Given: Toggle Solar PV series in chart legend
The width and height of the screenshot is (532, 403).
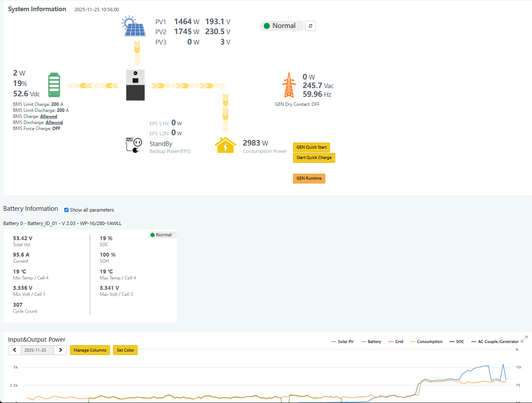Looking at the screenshot, I should click(342, 342).
